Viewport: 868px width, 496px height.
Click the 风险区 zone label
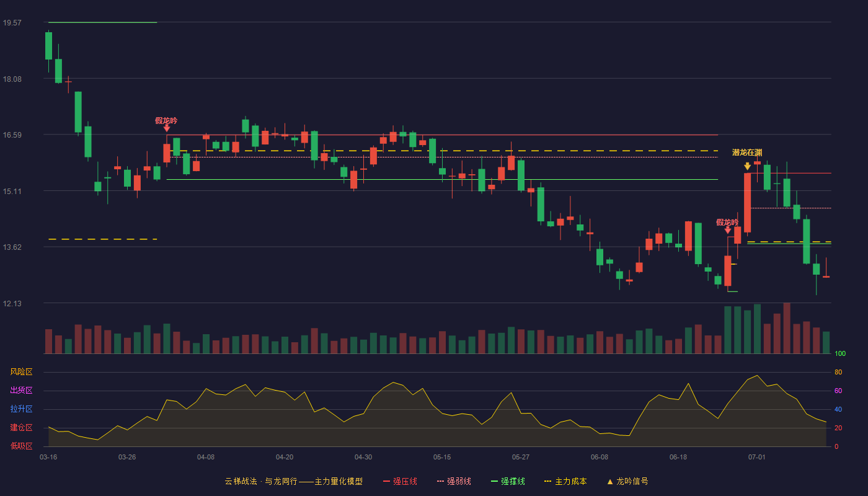click(x=21, y=372)
